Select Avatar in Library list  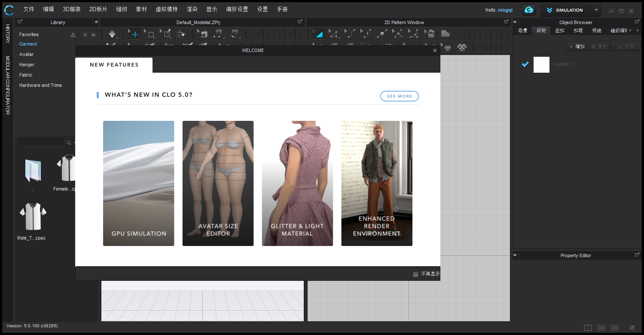click(x=26, y=54)
